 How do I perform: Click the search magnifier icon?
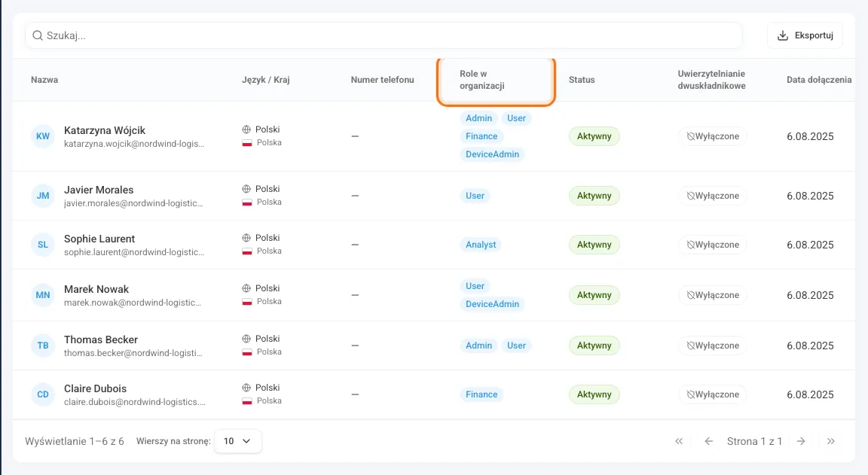[38, 35]
